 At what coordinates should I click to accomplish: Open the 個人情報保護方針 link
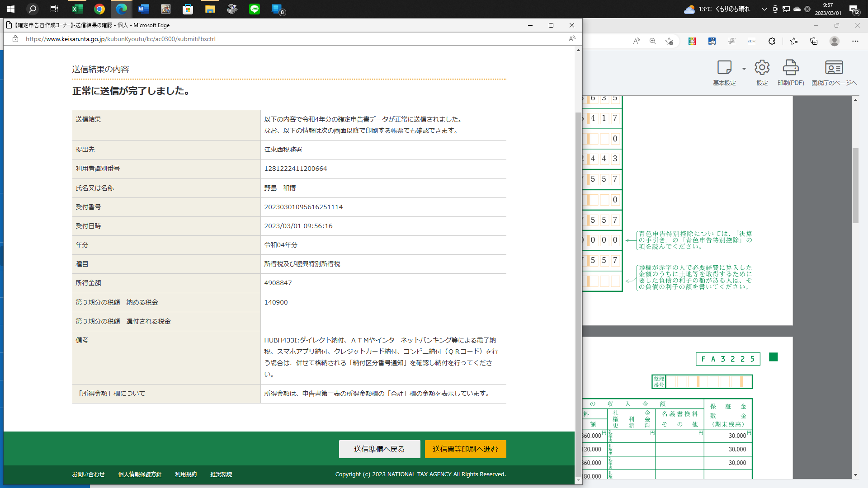click(140, 474)
